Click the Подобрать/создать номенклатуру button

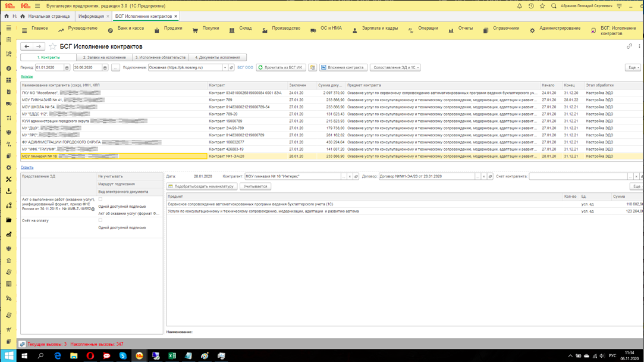tap(202, 186)
